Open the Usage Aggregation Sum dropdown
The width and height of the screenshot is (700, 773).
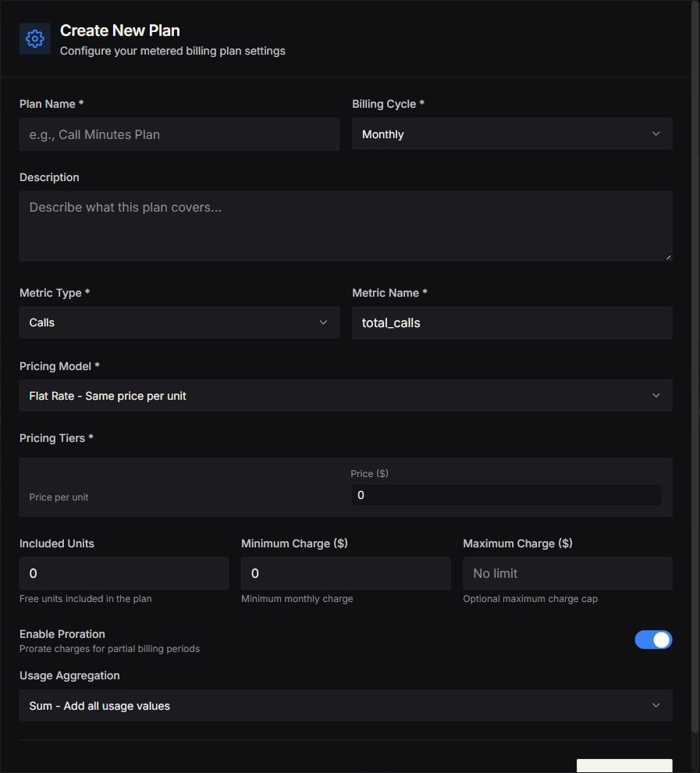click(346, 705)
